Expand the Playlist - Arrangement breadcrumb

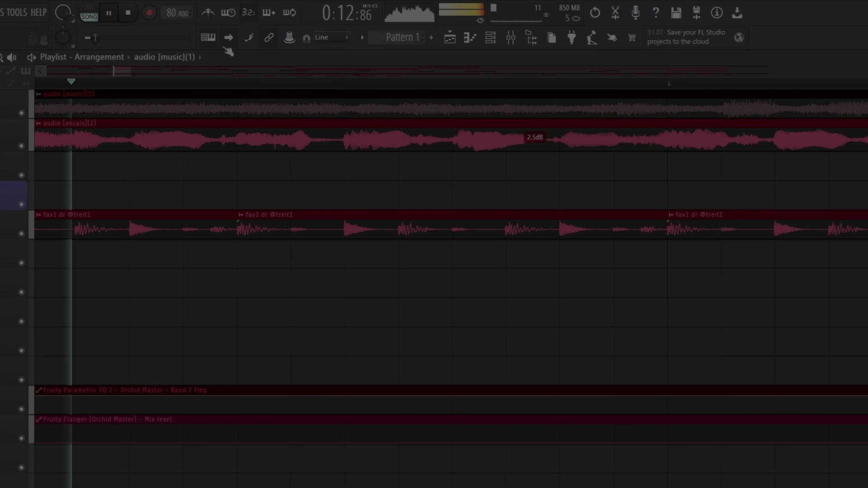(x=81, y=57)
